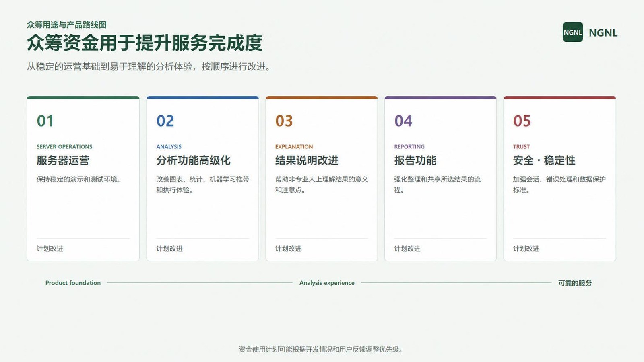Click the text 保持稳定的演示和测试环境
The image size is (644, 362).
(x=79, y=179)
